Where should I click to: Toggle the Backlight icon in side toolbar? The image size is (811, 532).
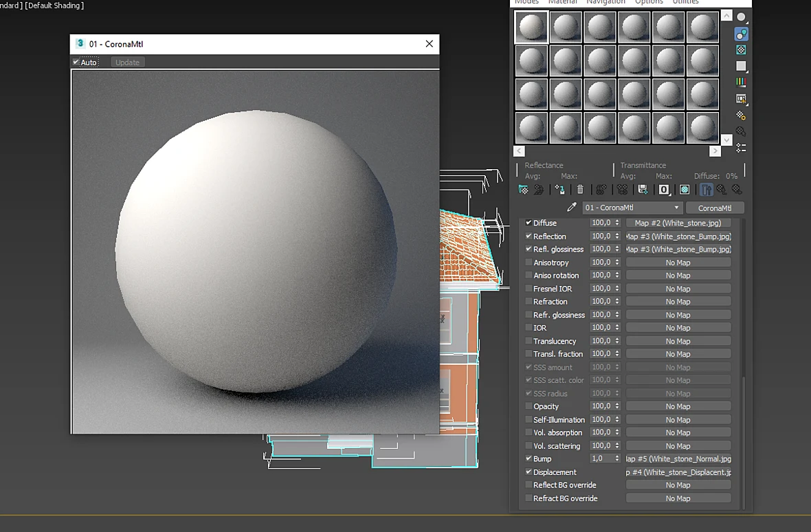coord(741,34)
